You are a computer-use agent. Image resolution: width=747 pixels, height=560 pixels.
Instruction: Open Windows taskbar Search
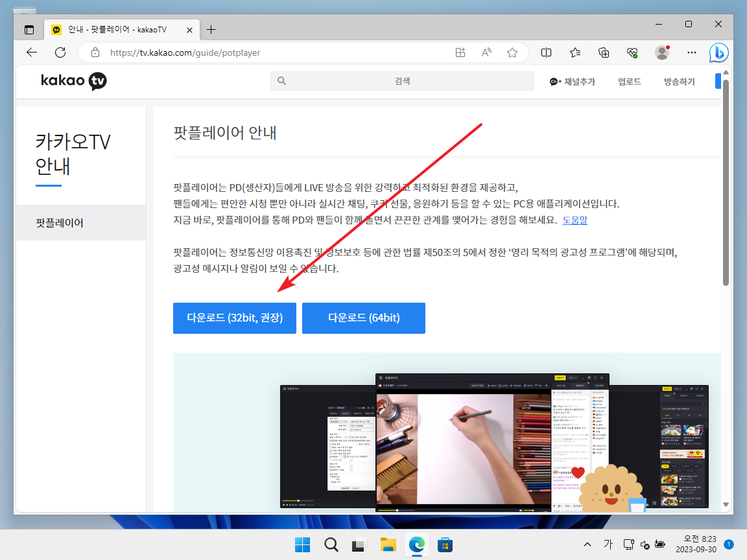[331, 544]
